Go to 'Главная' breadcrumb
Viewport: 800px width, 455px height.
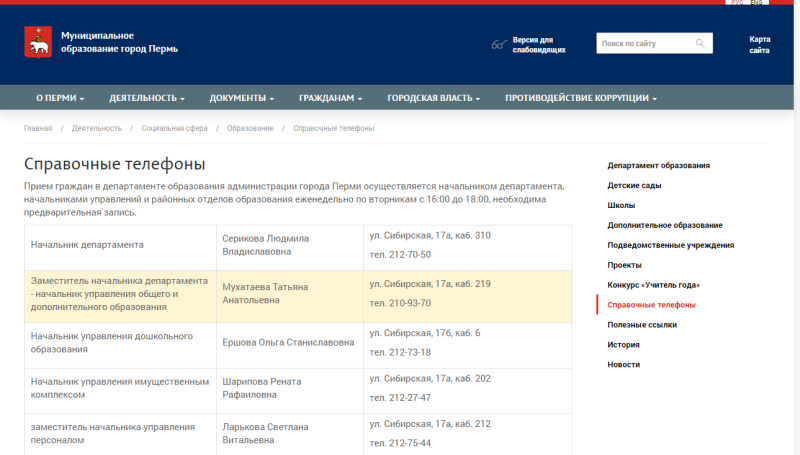(38, 129)
